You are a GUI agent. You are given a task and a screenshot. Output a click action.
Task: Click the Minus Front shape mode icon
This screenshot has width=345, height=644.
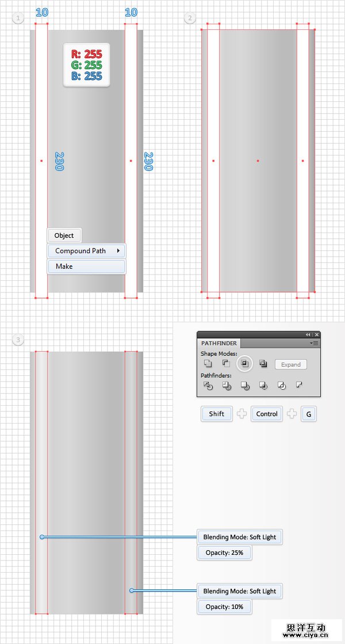point(226,363)
